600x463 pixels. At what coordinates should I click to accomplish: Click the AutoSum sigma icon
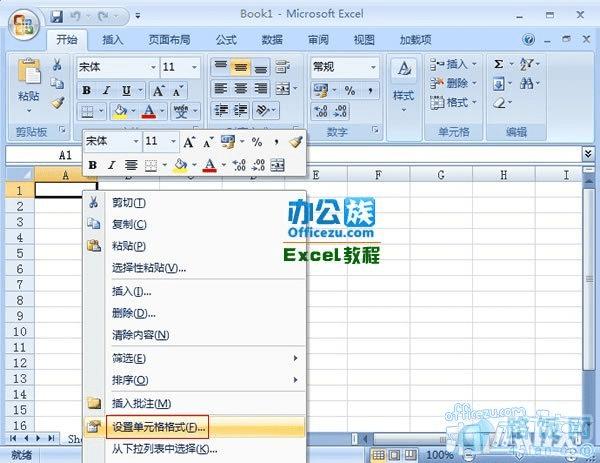tap(498, 64)
